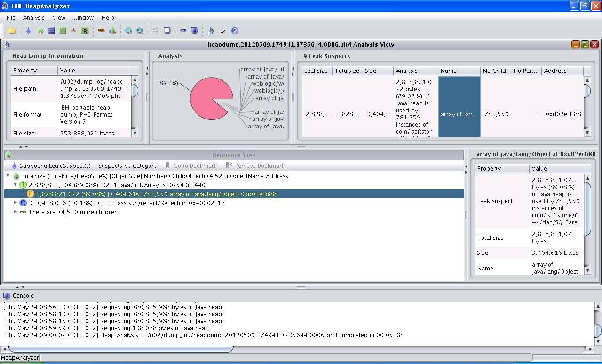Click the '3,404,616 bytes' value cell
The image size is (602, 364).
(557, 253)
